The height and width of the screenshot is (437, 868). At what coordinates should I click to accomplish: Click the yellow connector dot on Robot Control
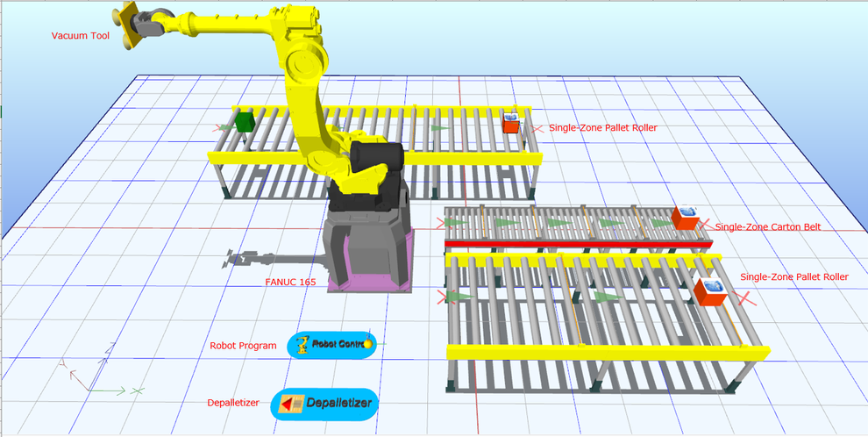(x=367, y=345)
